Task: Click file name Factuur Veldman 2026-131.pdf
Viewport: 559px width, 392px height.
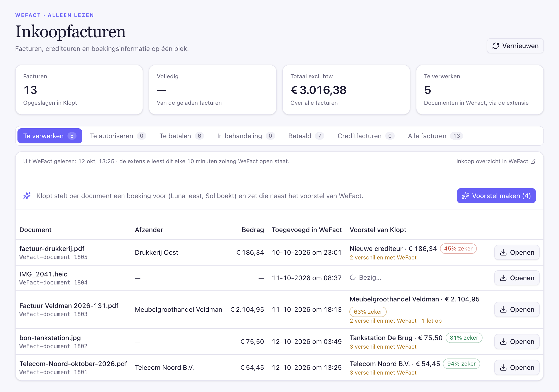Action: 69,306
